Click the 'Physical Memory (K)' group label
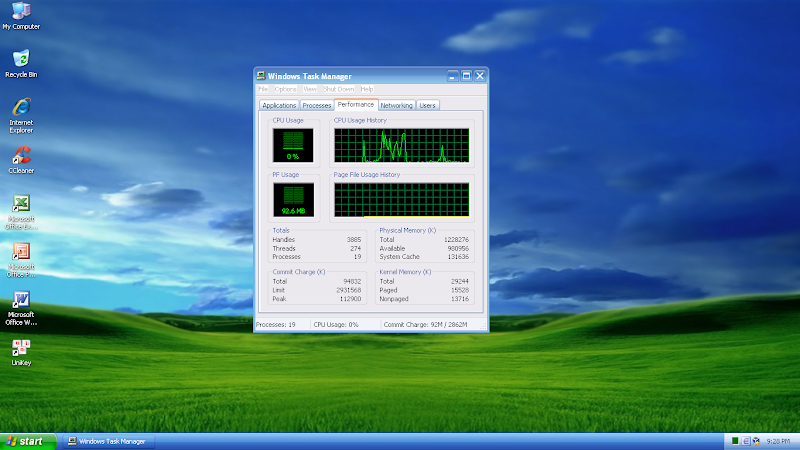This screenshot has height=450, width=800. tap(408, 230)
